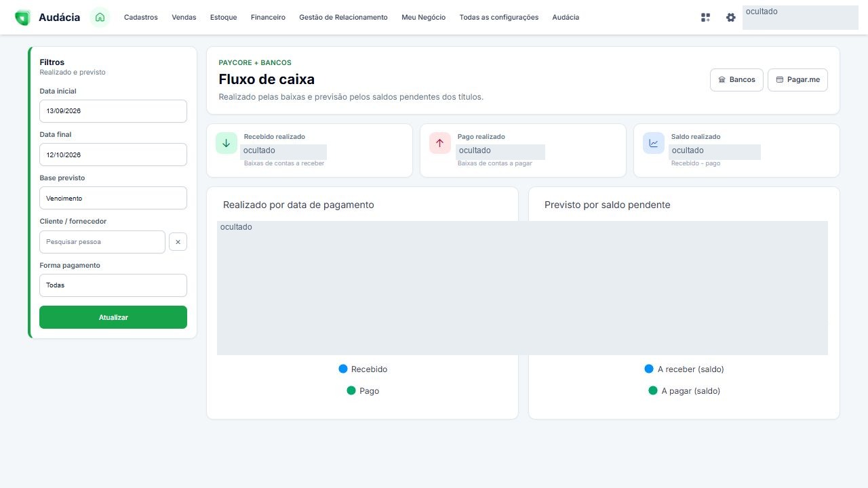The width and height of the screenshot is (868, 488).
Task: Focus the Pesquisar pessoa search field
Action: (x=102, y=242)
